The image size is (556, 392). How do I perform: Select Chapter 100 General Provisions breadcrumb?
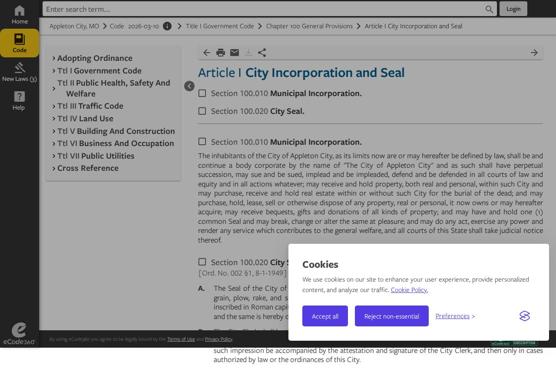[x=309, y=26]
